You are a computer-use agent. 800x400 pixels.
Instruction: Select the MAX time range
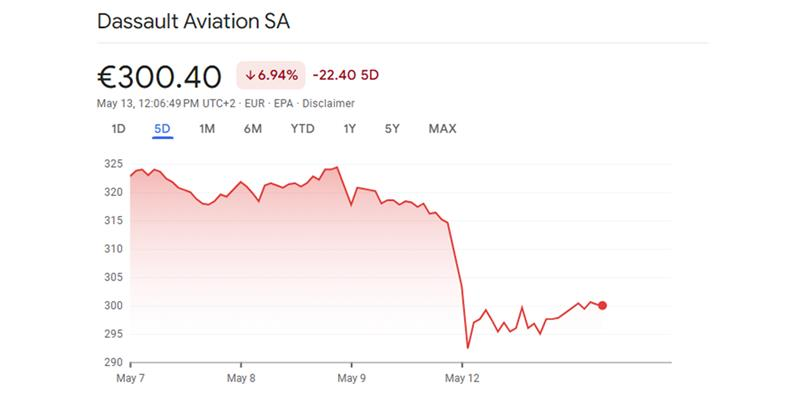[x=442, y=129]
